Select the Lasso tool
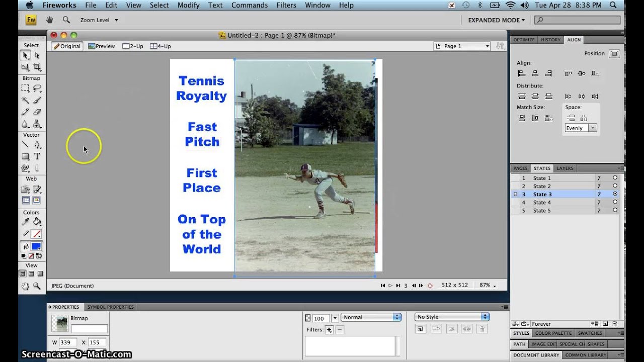The width and height of the screenshot is (644, 362). click(37, 88)
